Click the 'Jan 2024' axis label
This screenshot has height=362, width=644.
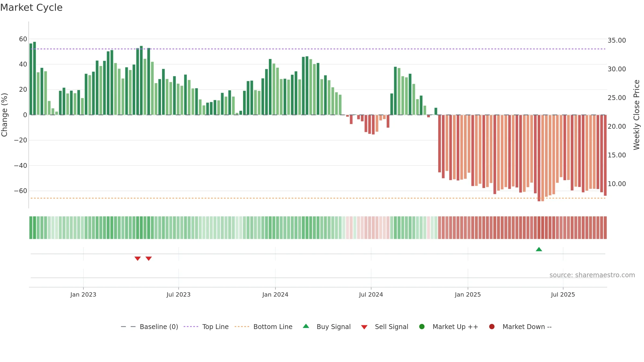click(275, 295)
